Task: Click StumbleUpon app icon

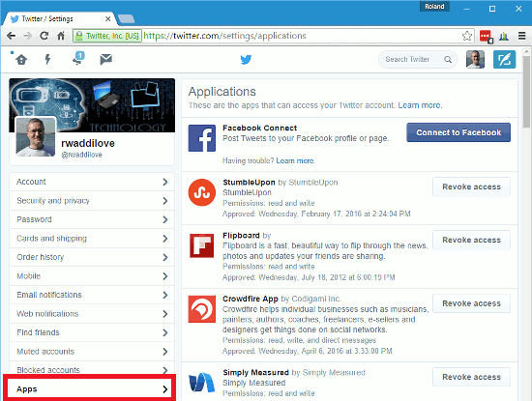Action: tap(202, 192)
